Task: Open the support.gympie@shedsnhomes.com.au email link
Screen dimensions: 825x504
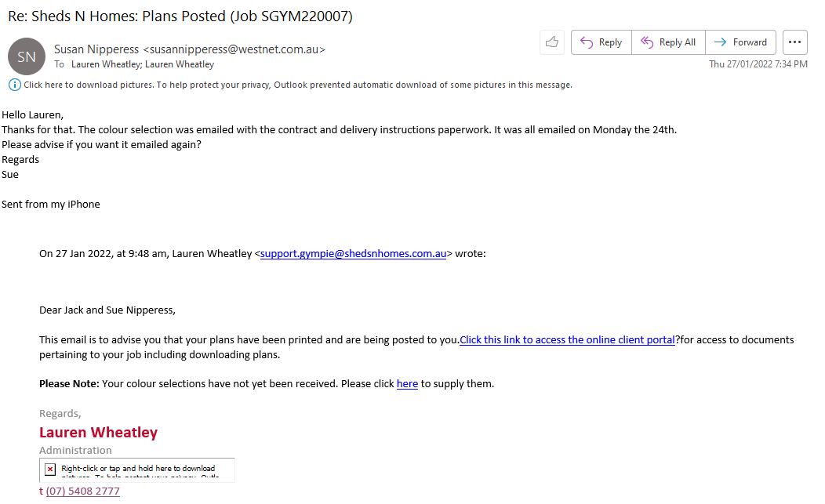Action: [x=353, y=253]
